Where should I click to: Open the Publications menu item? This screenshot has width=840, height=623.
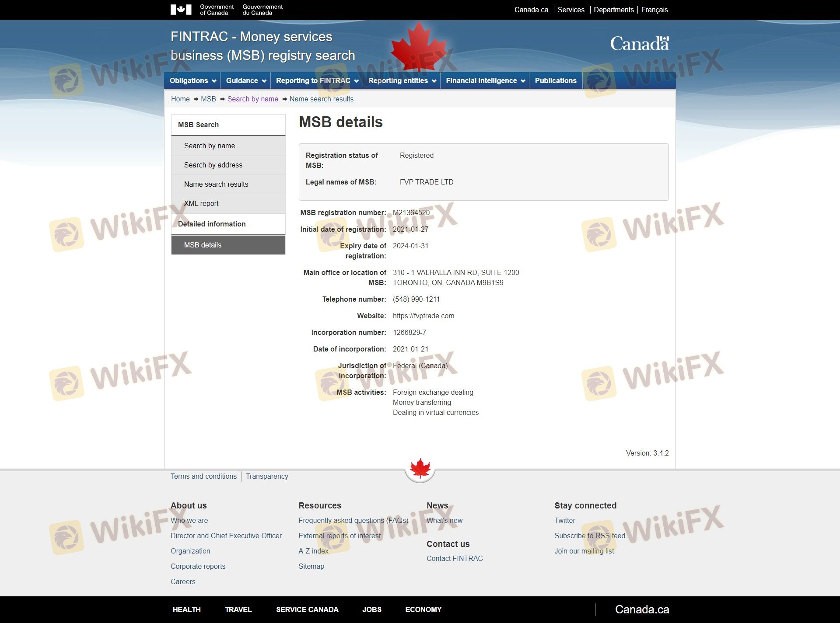556,80
